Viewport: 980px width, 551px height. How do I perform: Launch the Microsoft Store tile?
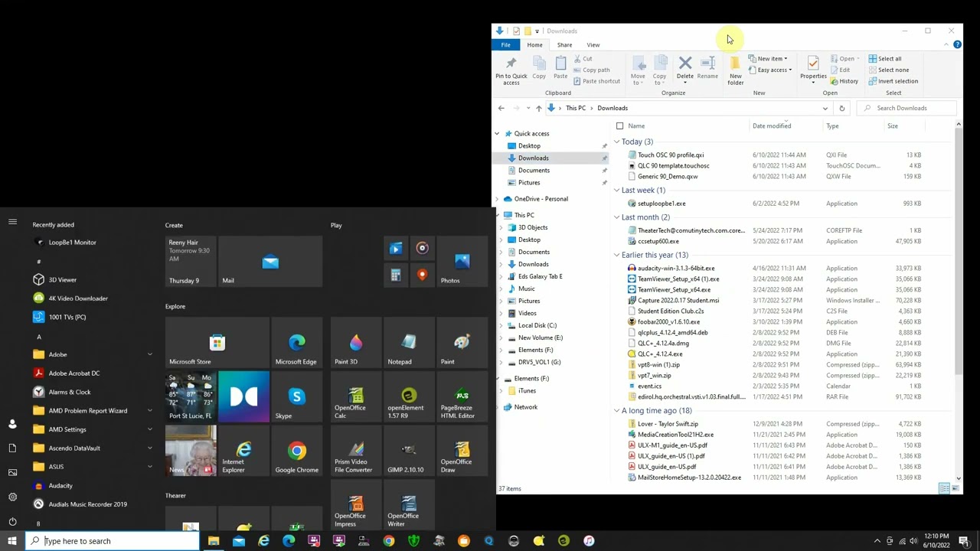(217, 344)
